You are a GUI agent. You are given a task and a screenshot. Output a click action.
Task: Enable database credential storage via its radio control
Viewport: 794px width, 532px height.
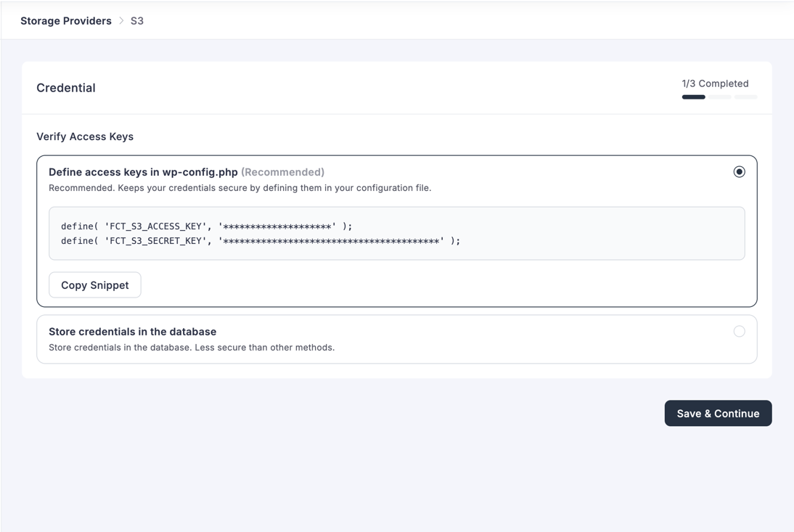coord(740,331)
